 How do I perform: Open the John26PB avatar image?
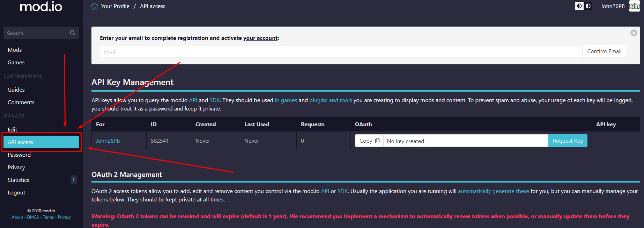coord(634,6)
